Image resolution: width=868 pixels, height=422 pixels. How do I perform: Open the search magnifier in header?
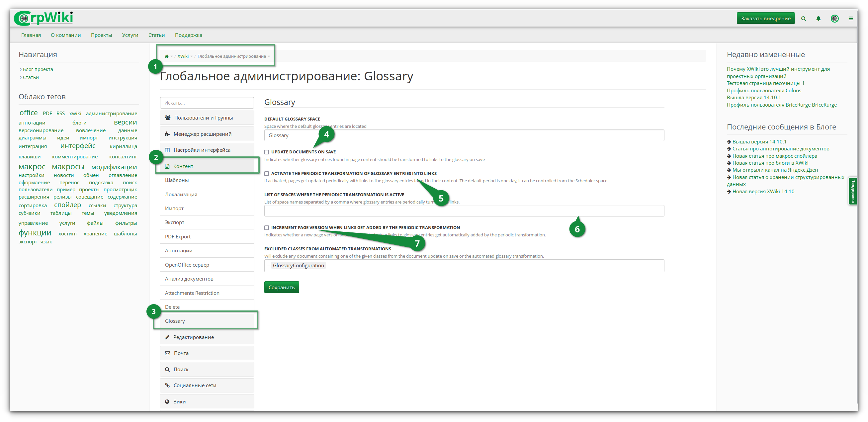click(803, 19)
